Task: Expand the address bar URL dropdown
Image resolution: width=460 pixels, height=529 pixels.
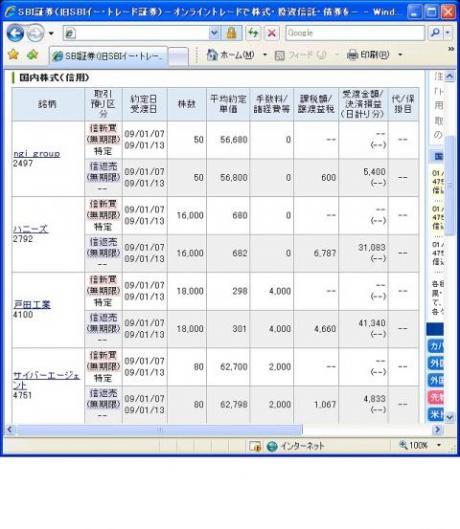Action: pyautogui.click(x=214, y=33)
